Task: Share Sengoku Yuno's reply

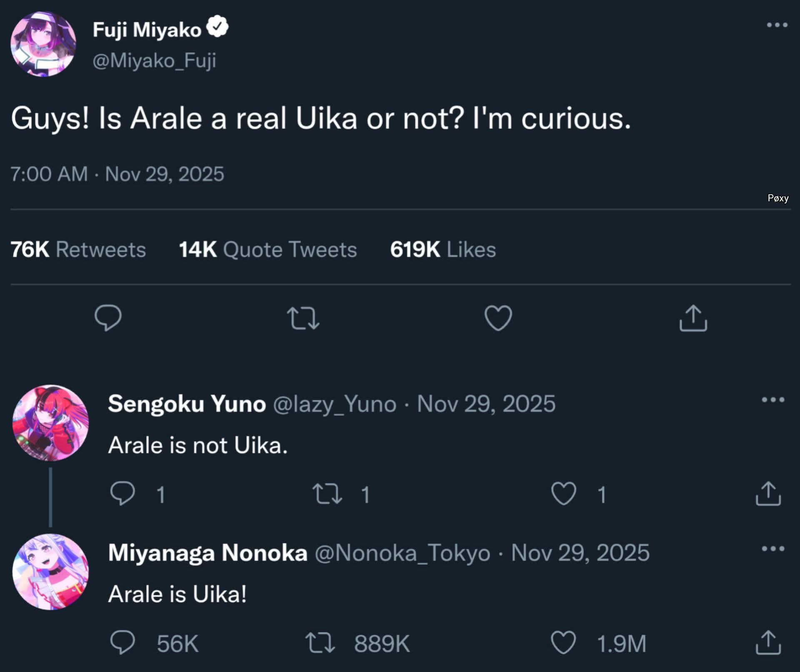Action: 768,494
